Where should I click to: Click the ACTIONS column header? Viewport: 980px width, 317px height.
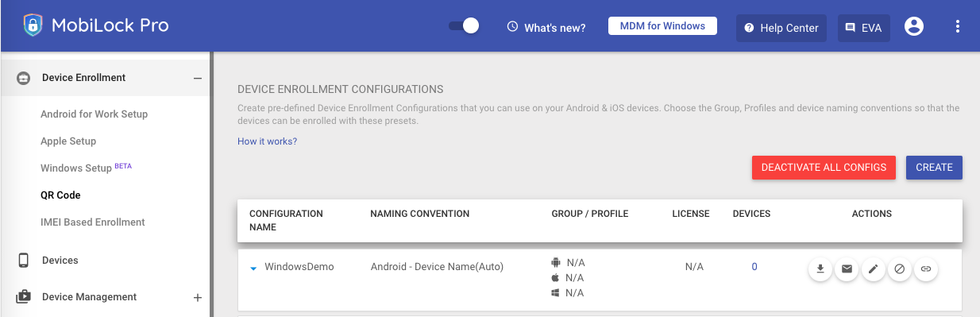pos(872,214)
